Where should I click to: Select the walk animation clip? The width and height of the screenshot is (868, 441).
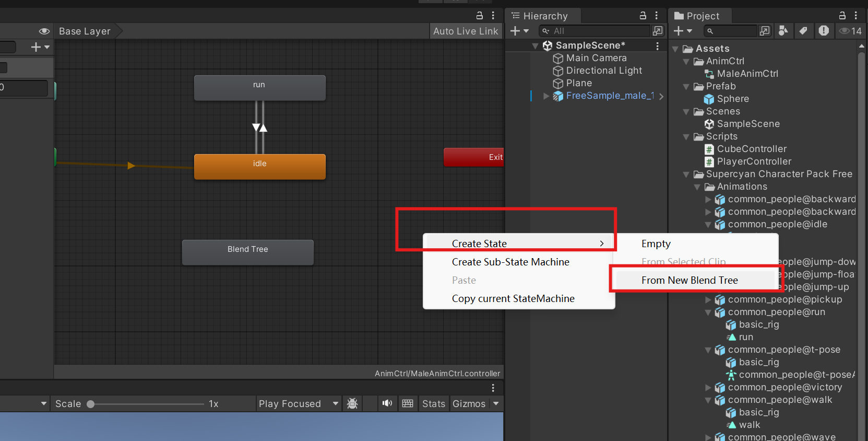pos(749,425)
